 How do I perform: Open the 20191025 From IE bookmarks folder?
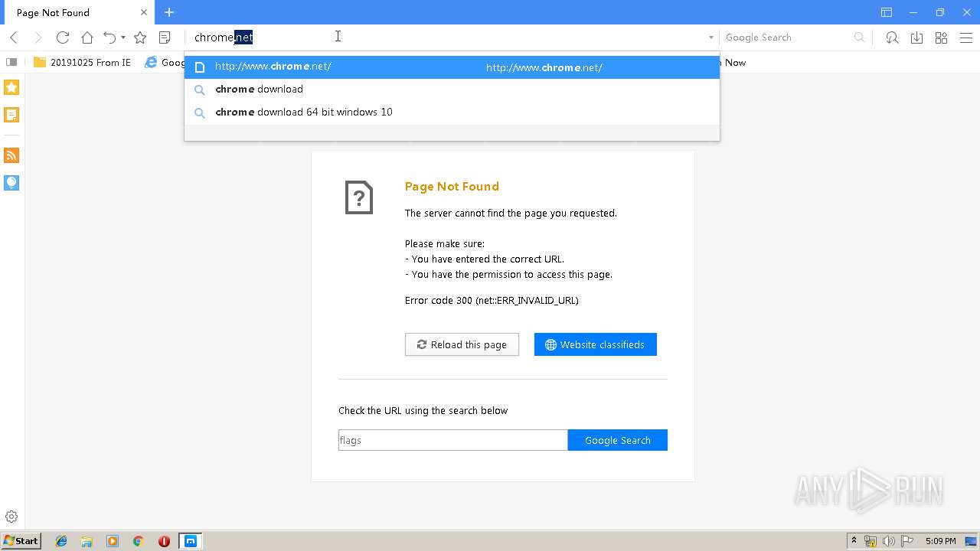click(x=82, y=62)
